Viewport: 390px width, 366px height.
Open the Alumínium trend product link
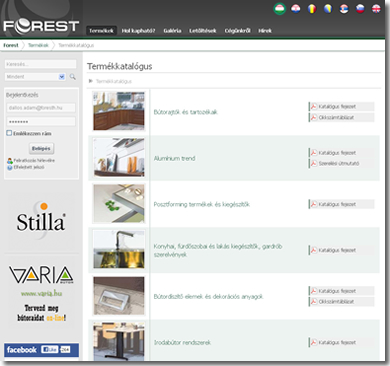point(175,158)
